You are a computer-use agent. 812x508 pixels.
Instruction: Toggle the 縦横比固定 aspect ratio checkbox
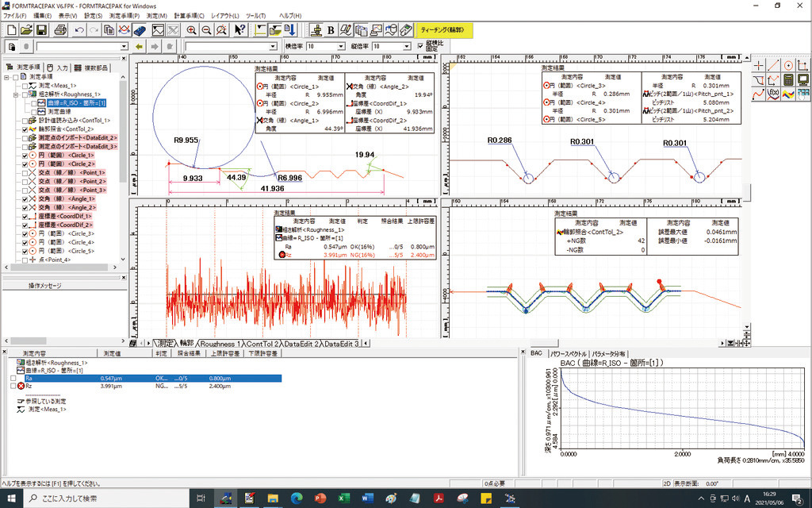click(420, 47)
